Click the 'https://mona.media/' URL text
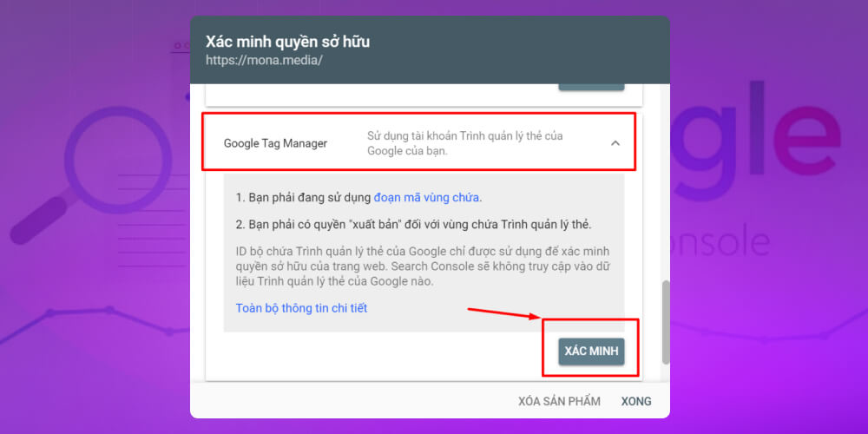This screenshot has height=434, width=868. (x=264, y=60)
